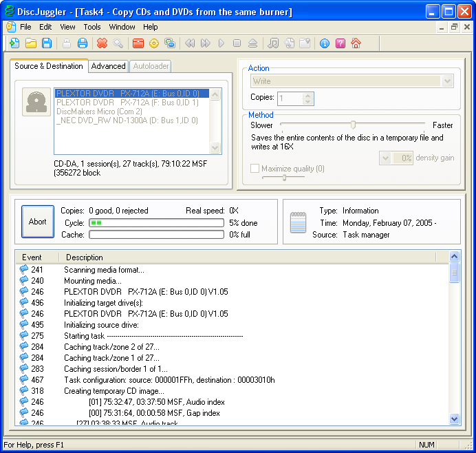
Task: Click the Copies spinner arrows
Action: pyautogui.click(x=308, y=98)
